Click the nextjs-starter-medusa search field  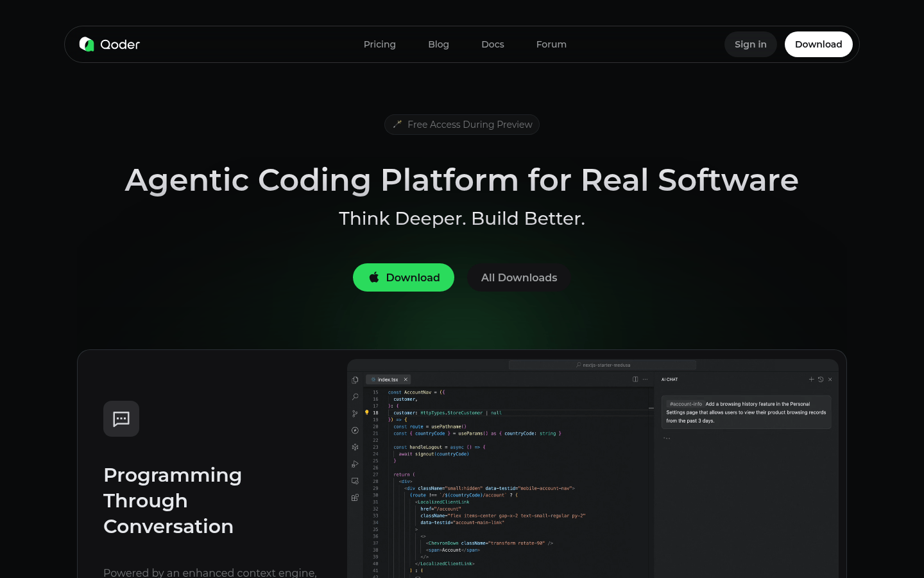click(x=603, y=365)
